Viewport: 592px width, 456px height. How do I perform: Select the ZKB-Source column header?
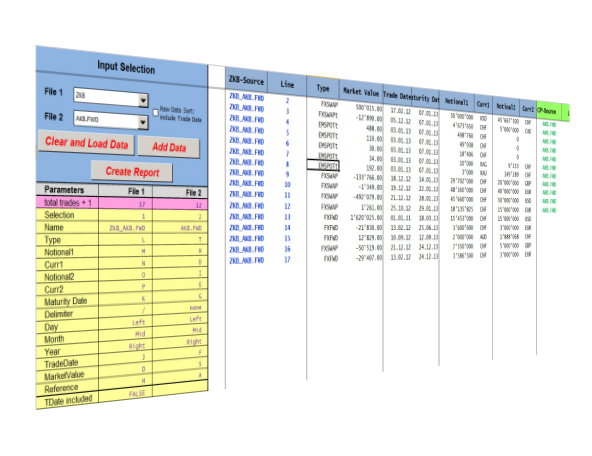(247, 80)
